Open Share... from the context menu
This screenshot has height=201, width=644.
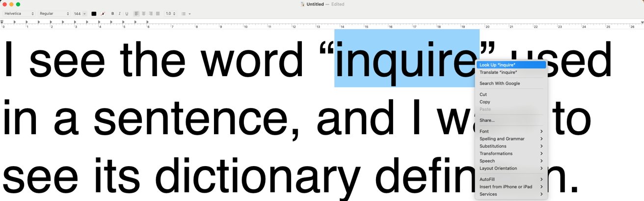pyautogui.click(x=511, y=120)
